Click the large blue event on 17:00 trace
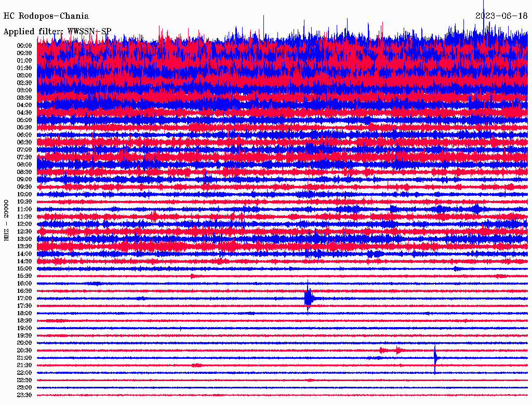 309,298
